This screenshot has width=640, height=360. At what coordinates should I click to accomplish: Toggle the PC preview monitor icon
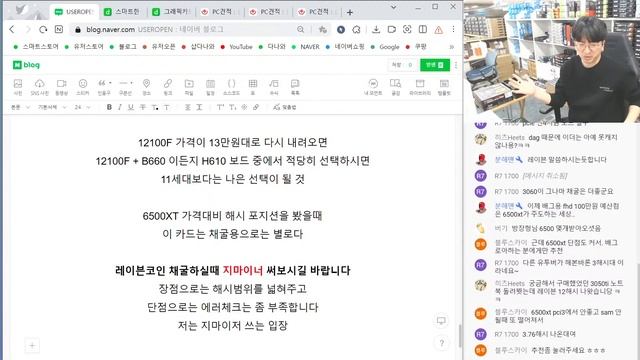tap(441, 321)
